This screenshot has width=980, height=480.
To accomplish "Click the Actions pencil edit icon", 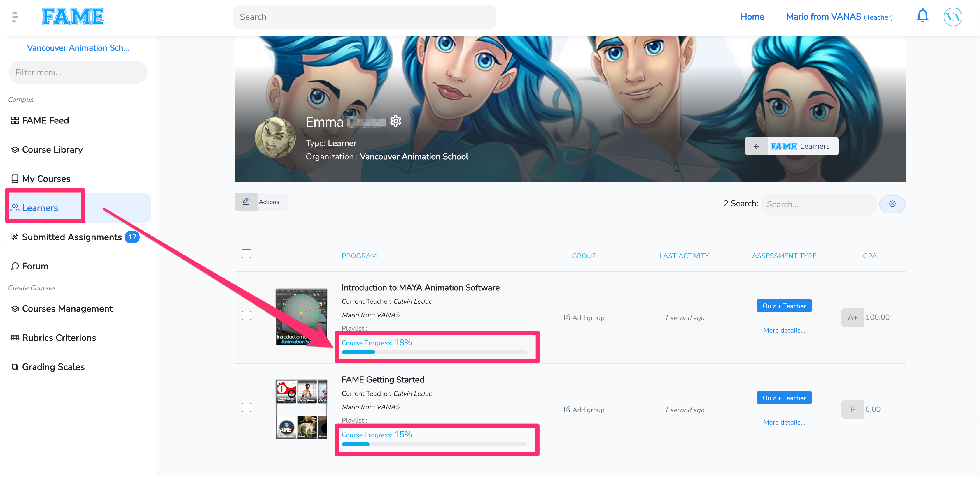I will [246, 202].
